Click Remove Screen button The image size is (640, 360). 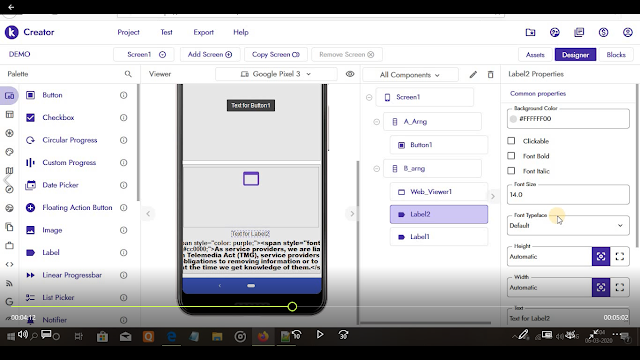(347, 54)
